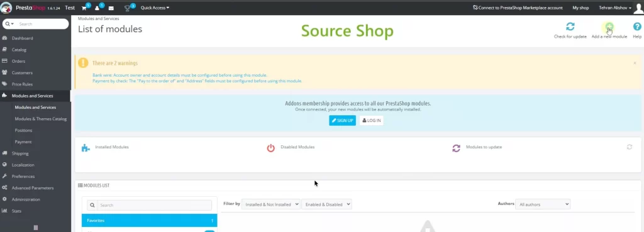644x232 pixels.
Task: Open Installed & Not Installed filter dropdown
Action: tap(270, 204)
